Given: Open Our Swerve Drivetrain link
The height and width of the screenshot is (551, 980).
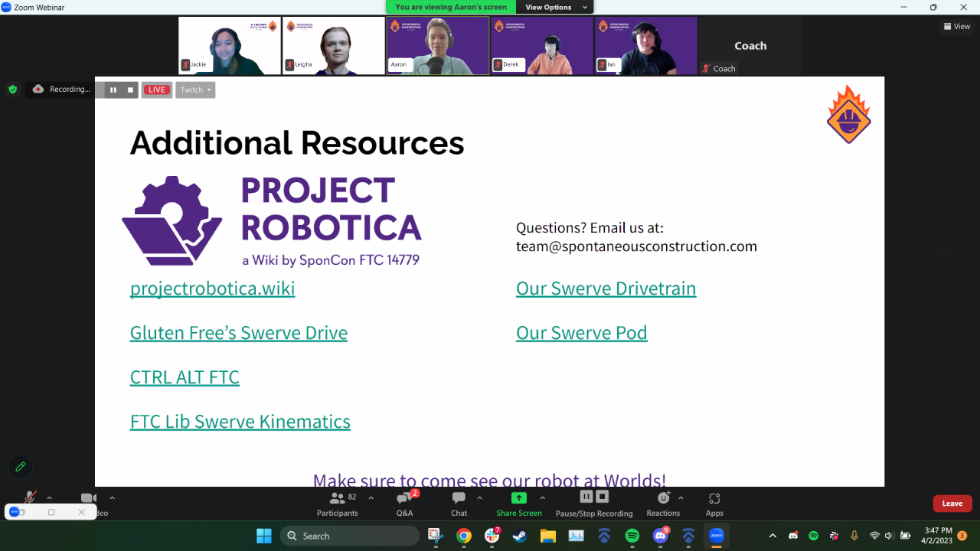Looking at the screenshot, I should [606, 289].
